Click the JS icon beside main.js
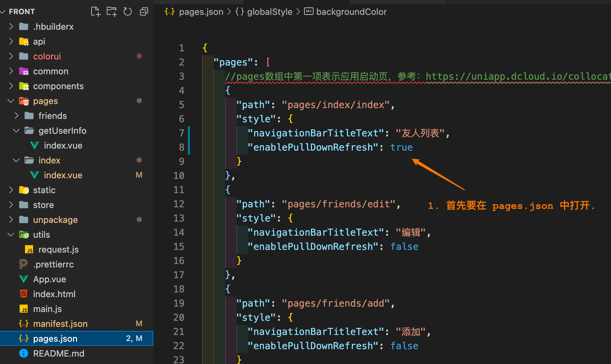 (24, 309)
